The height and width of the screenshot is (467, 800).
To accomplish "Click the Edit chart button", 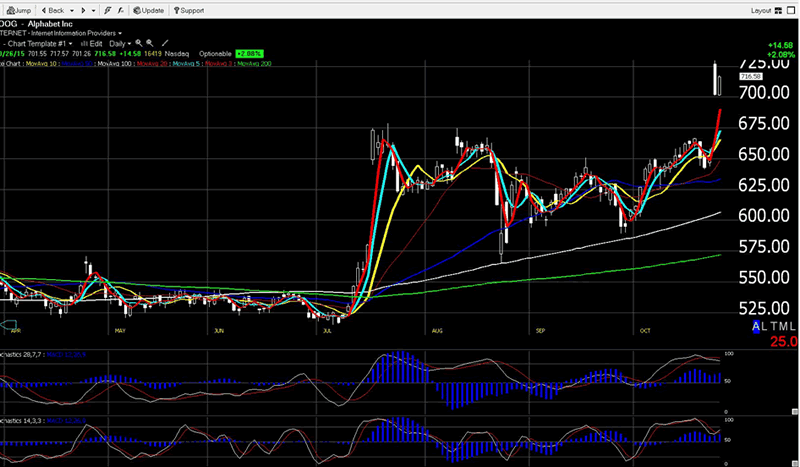I will [91, 43].
